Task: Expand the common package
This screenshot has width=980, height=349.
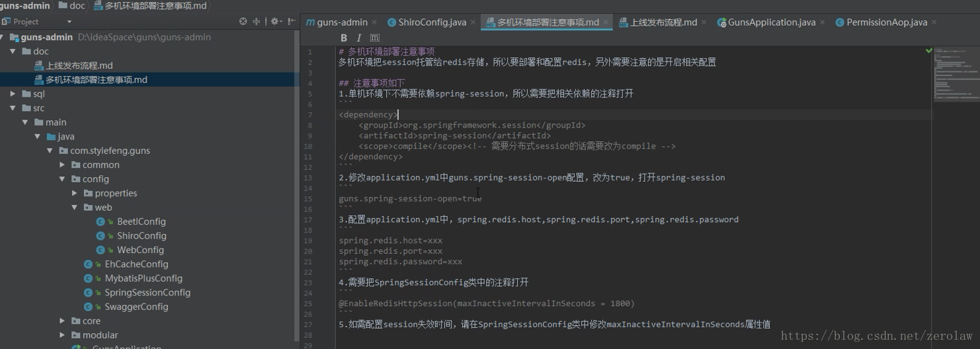Action: (62, 165)
